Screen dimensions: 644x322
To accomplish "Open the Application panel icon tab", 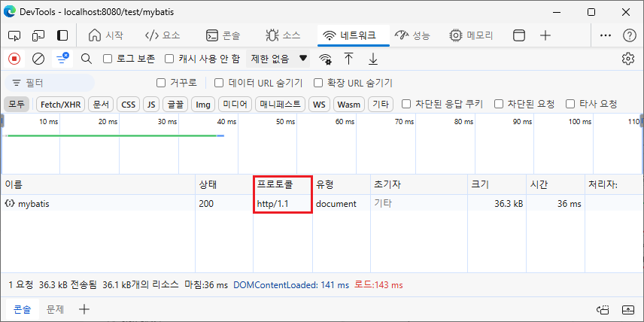I will click(519, 35).
